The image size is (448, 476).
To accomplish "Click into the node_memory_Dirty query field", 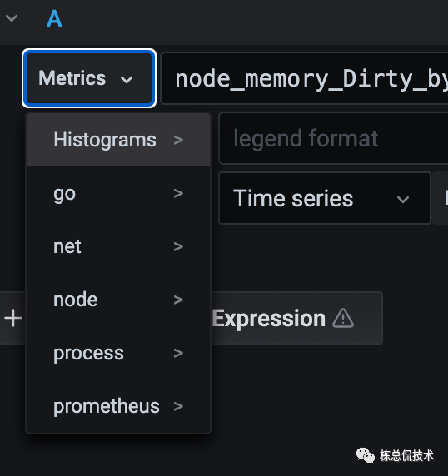I will (x=304, y=78).
